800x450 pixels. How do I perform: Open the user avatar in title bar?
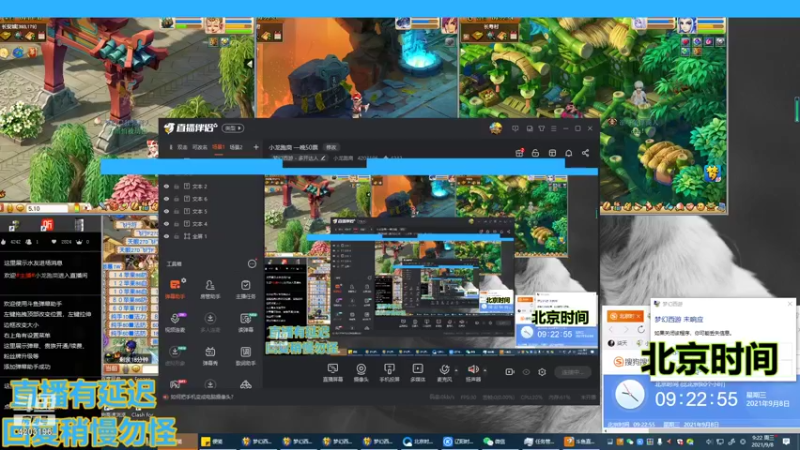[x=495, y=128]
